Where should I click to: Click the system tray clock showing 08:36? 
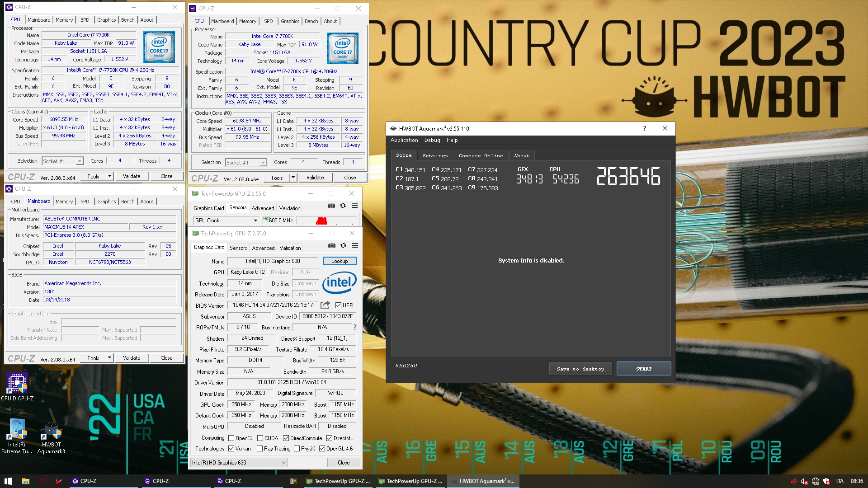coord(857,481)
